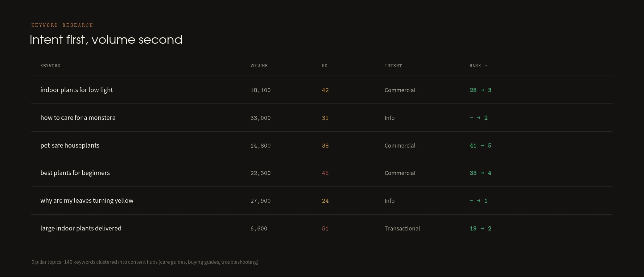Image resolution: width=644 pixels, height=277 pixels.
Task: Click the KD value 24
Action: (x=325, y=201)
